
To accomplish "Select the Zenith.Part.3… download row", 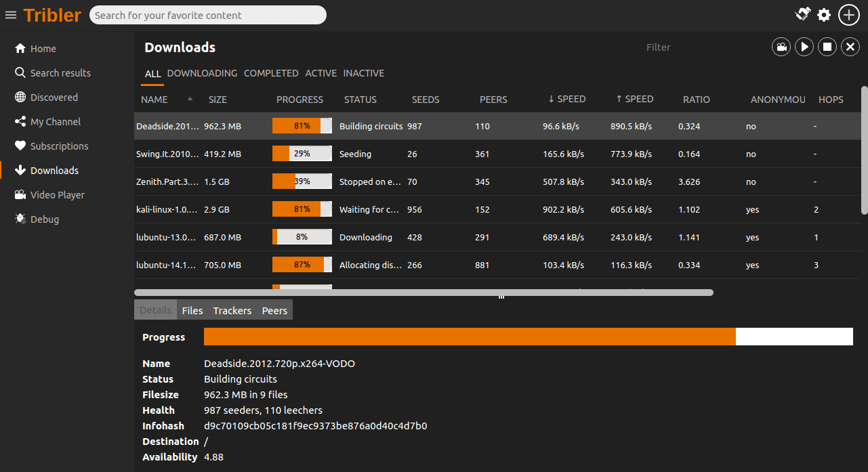I will (x=497, y=181).
